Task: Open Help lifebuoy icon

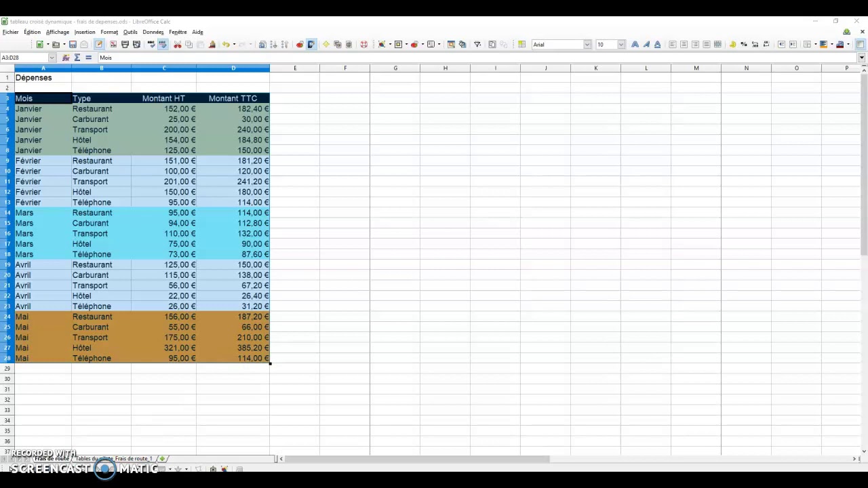Action: (x=363, y=44)
